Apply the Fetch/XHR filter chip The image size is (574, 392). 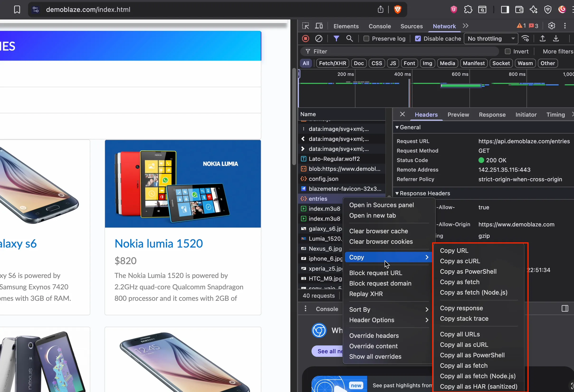click(332, 63)
